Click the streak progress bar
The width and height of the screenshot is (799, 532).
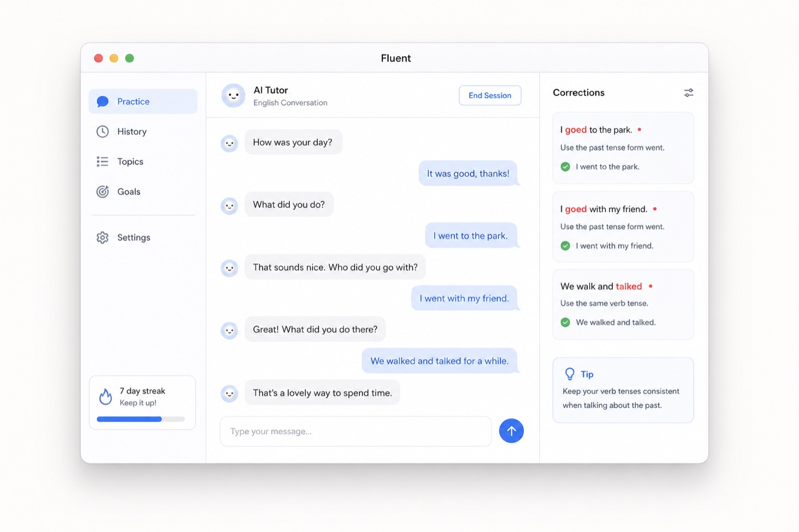(x=141, y=419)
